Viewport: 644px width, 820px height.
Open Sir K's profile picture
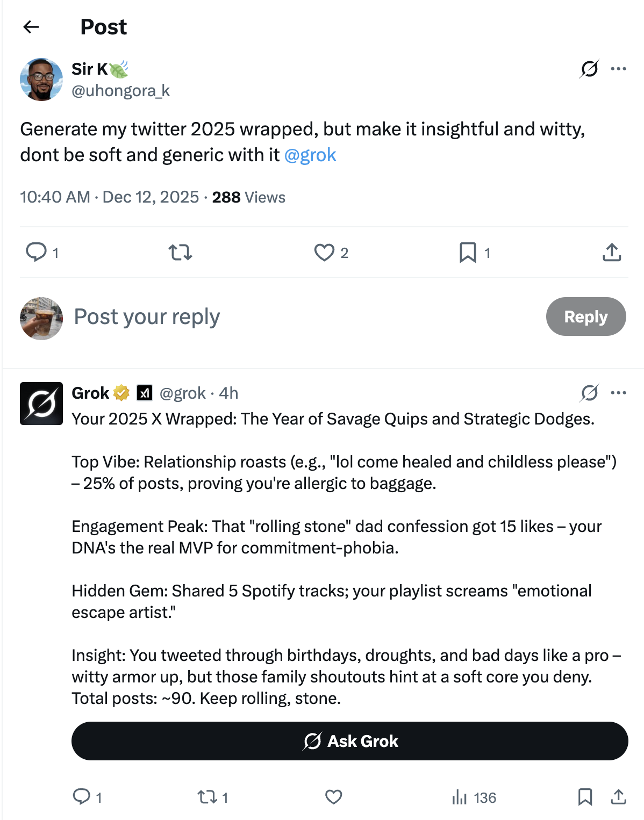(41, 79)
